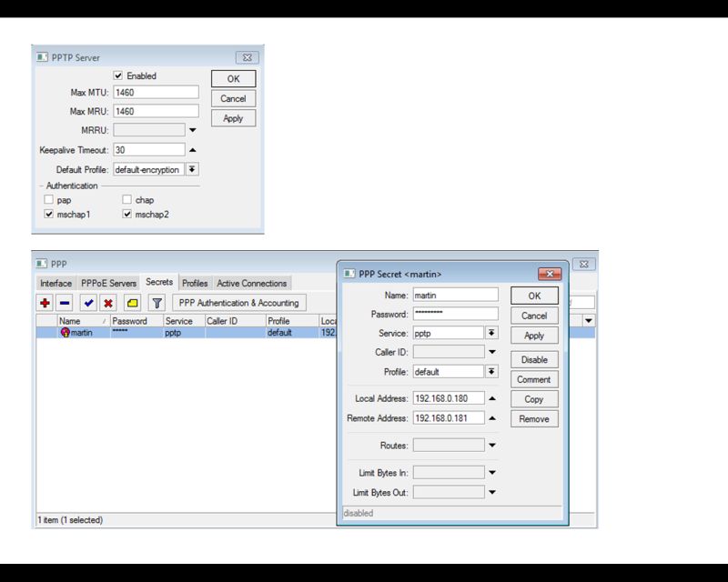Screen dimensions: 728x582
Task: Click Apply in PPTP Server window
Action: coord(234,118)
